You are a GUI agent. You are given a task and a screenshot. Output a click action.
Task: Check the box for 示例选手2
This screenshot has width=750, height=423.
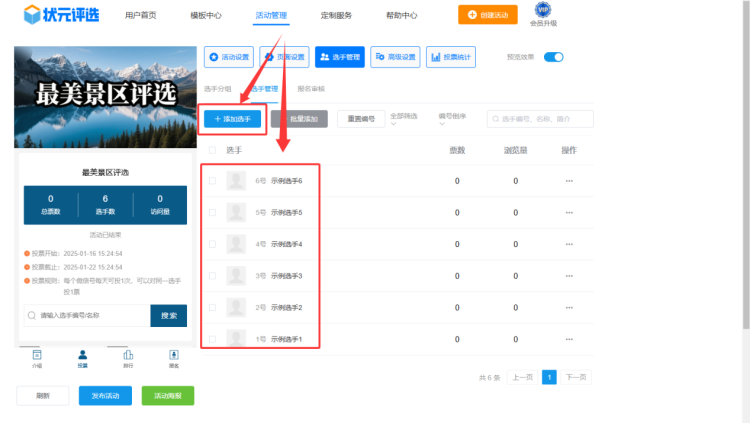point(211,307)
